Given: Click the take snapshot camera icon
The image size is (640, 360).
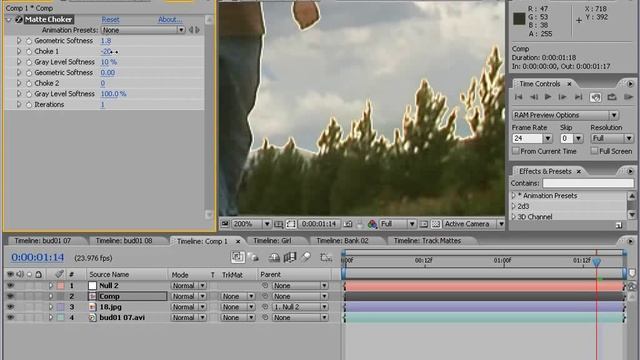Looking at the screenshot, I should pyautogui.click(x=347, y=224).
